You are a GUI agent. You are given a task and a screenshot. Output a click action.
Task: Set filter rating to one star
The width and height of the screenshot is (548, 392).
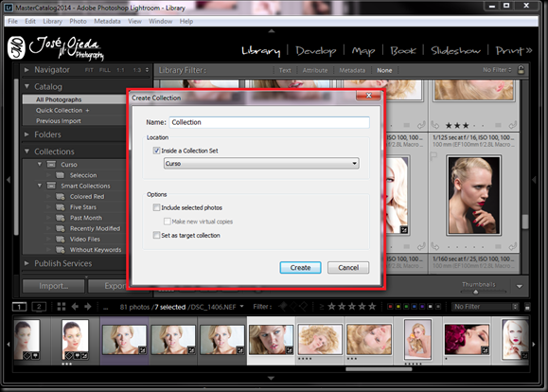tap(331, 307)
